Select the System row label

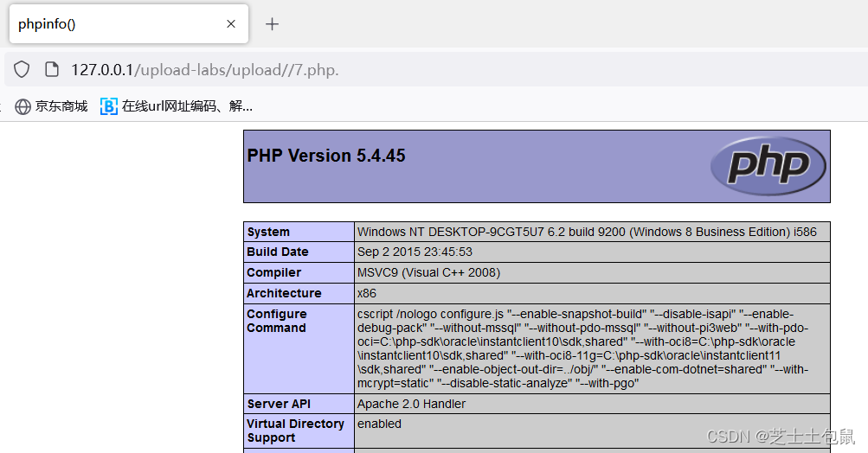pos(268,232)
